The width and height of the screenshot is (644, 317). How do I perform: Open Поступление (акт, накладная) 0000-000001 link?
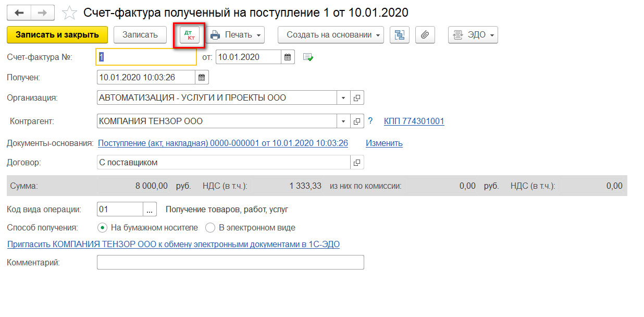[223, 143]
